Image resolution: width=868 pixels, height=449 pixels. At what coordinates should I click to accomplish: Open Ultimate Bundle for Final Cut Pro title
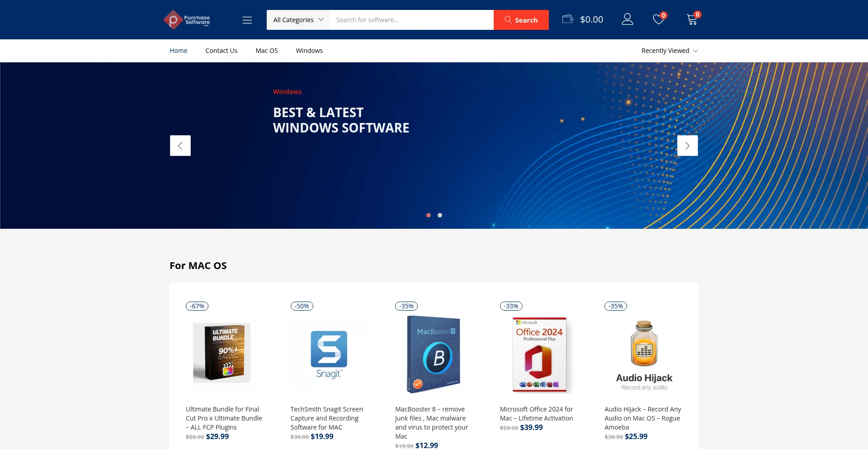click(x=224, y=418)
